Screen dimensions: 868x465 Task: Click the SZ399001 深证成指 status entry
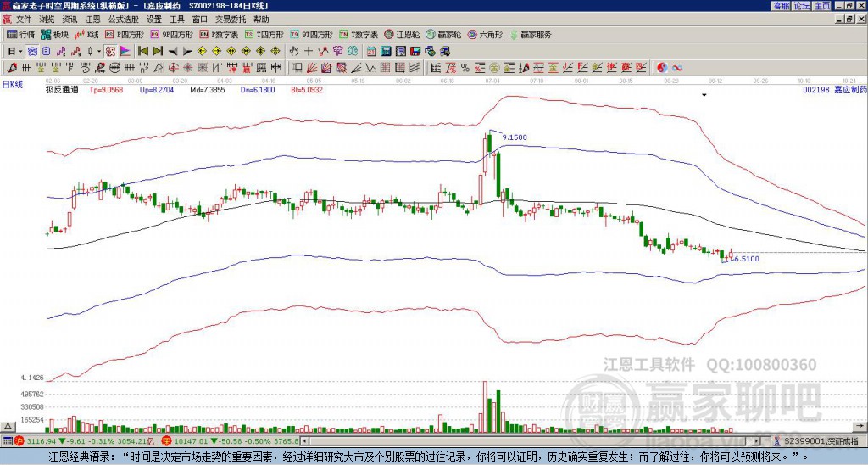coord(821,441)
